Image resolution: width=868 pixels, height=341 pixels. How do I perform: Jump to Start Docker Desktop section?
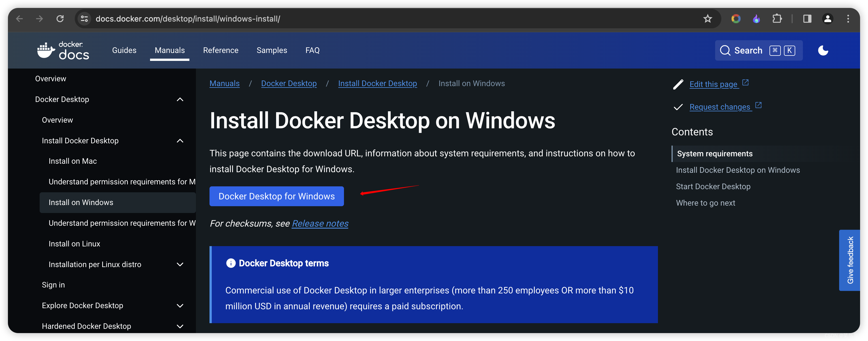pyautogui.click(x=713, y=186)
